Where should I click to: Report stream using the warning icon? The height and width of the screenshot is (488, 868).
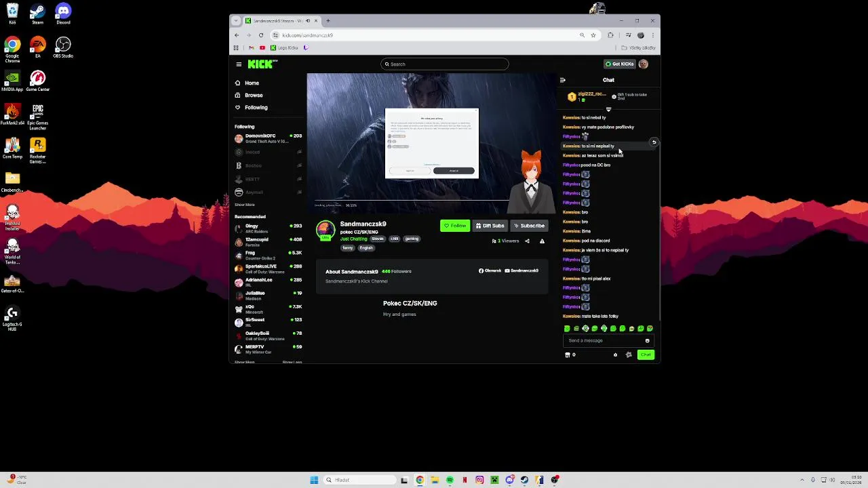point(542,241)
